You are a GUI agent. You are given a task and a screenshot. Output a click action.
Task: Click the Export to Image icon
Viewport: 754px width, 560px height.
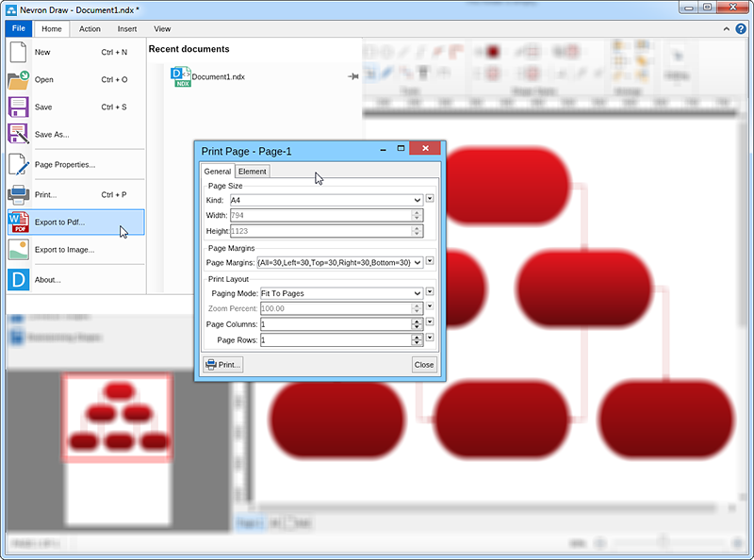tap(18, 250)
